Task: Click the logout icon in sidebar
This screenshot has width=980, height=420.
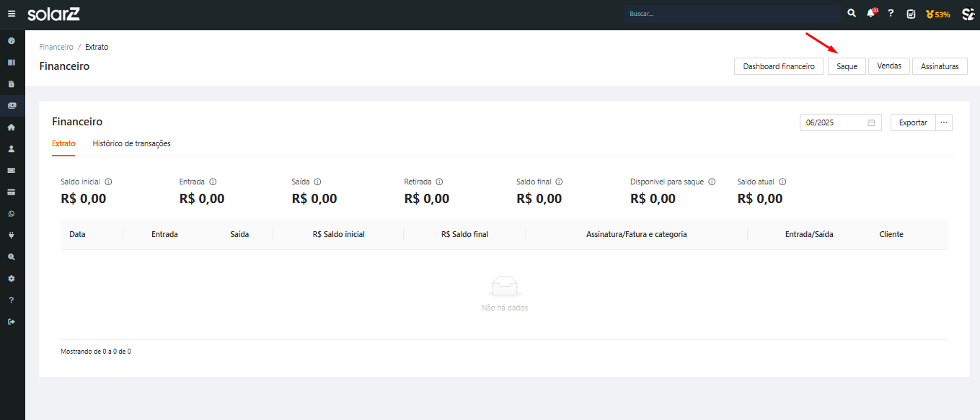Action: (x=12, y=321)
